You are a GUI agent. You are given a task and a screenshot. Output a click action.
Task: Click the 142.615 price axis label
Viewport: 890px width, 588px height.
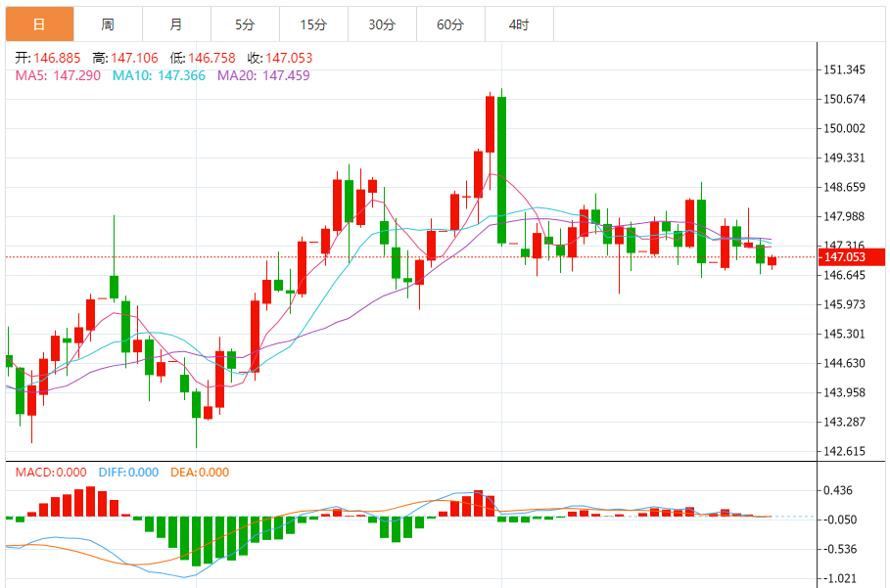pyautogui.click(x=845, y=451)
